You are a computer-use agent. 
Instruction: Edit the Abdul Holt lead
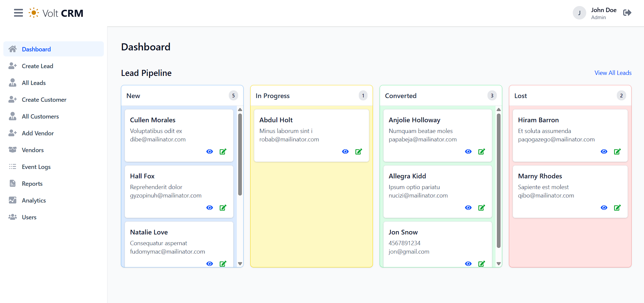coord(358,151)
